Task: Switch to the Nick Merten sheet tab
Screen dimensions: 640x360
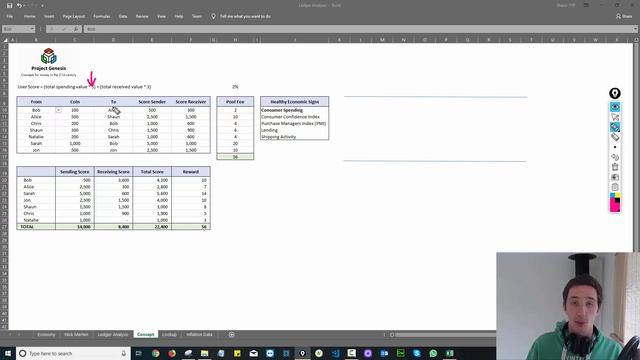Action: click(76, 334)
